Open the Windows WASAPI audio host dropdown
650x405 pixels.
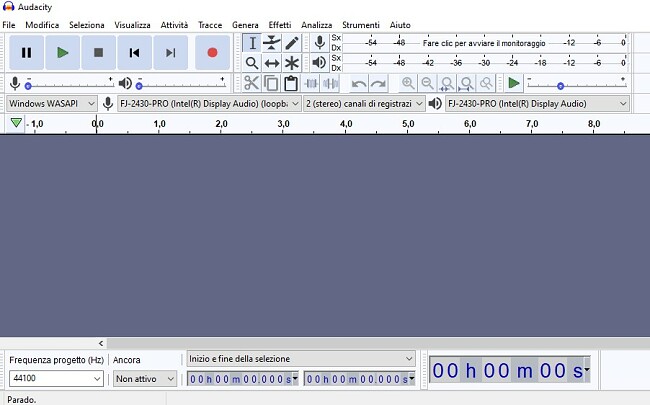tap(52, 104)
